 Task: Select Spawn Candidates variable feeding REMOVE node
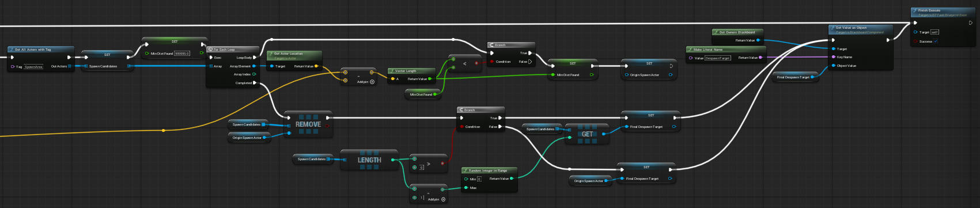249,124
